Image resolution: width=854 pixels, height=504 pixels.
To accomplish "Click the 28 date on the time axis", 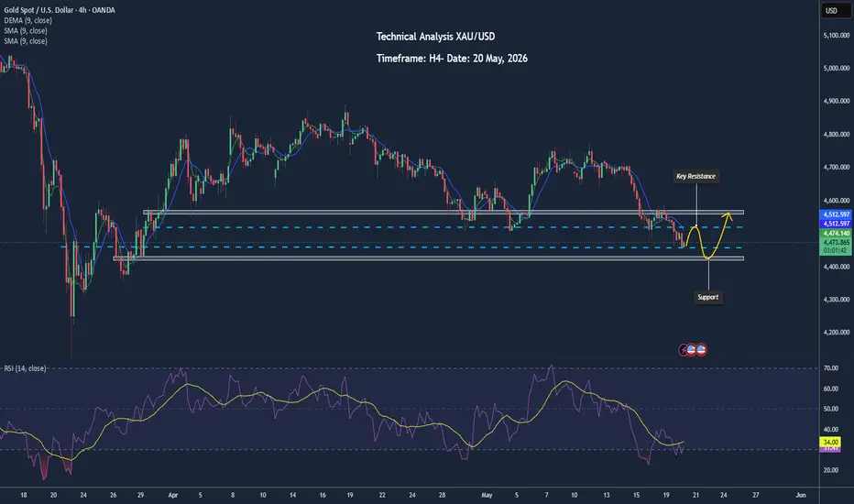I will click(x=442, y=495).
